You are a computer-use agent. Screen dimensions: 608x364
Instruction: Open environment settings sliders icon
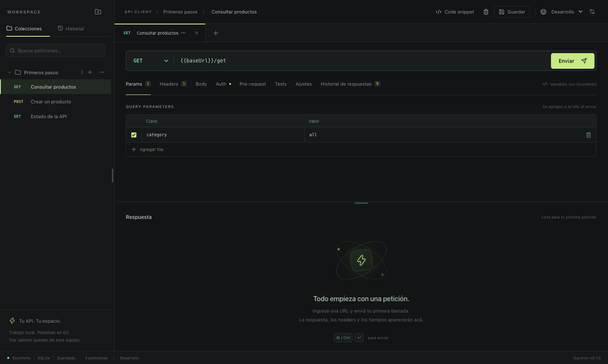pos(592,12)
